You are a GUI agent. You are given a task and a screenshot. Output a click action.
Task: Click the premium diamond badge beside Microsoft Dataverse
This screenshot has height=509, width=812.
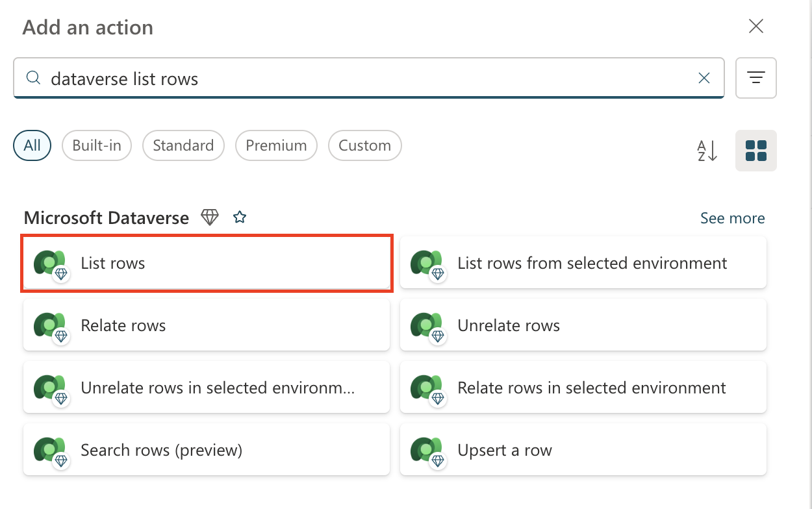coord(210,217)
